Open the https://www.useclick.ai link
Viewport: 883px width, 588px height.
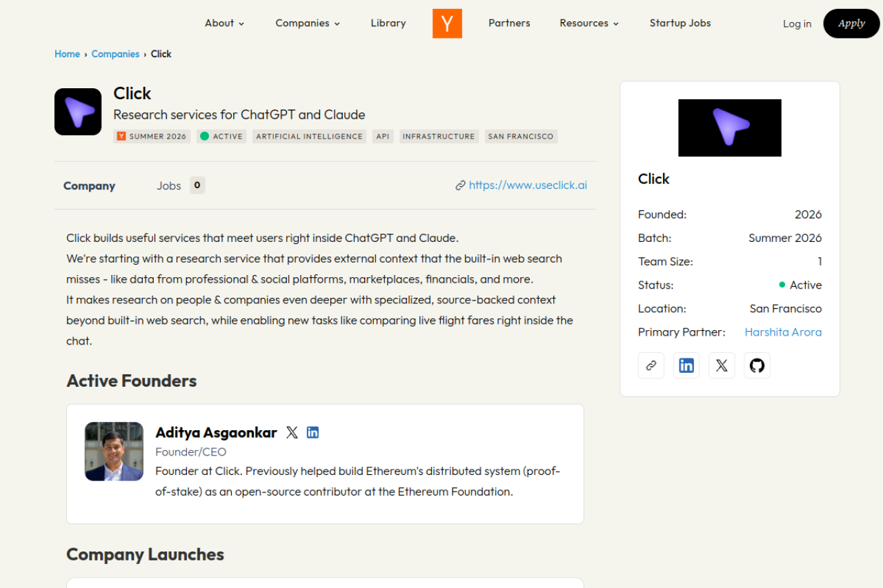point(528,185)
